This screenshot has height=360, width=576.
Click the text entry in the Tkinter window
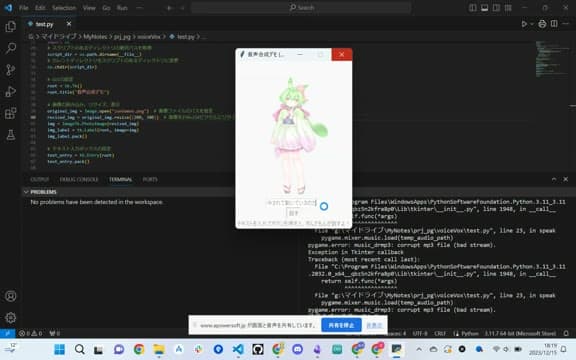[x=292, y=203]
